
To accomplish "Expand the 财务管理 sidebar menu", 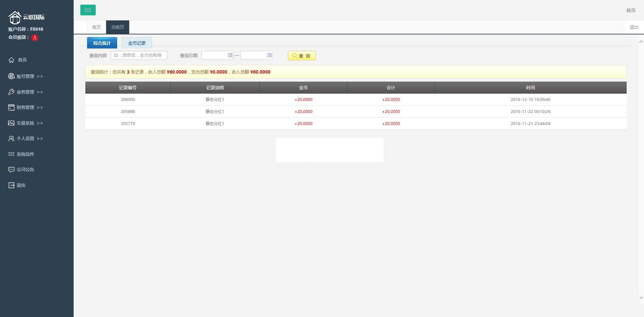I will 25,107.
